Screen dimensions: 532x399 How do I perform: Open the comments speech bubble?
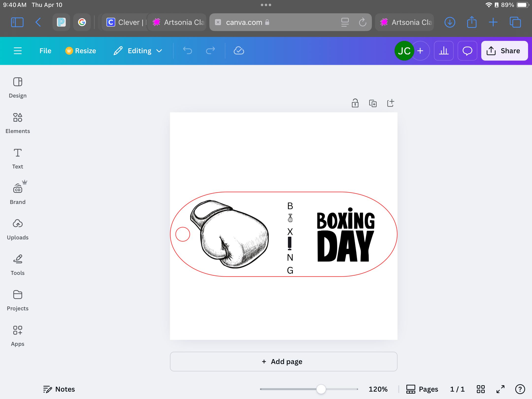467,51
